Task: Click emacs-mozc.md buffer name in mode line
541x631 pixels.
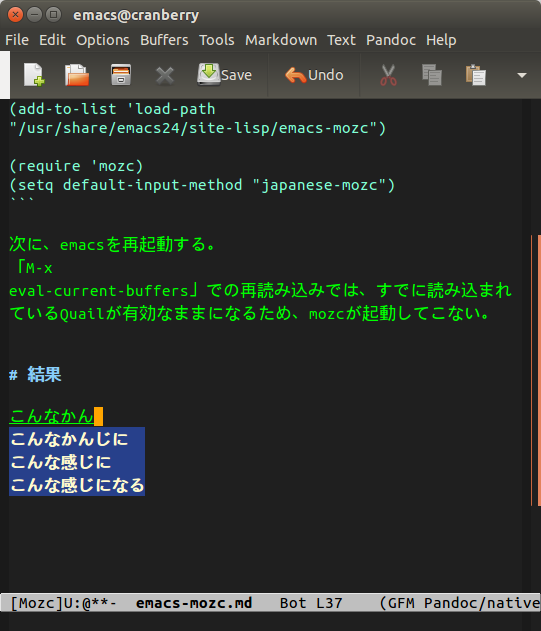Action: [x=194, y=603]
